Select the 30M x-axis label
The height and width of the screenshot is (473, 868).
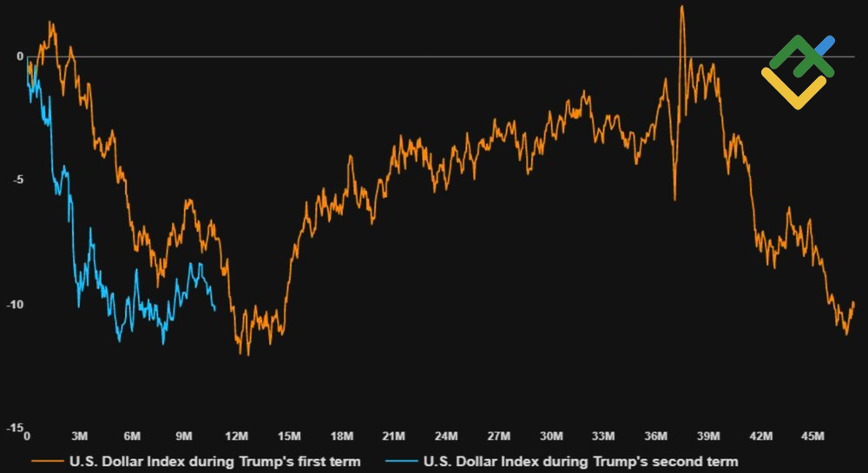(x=551, y=436)
